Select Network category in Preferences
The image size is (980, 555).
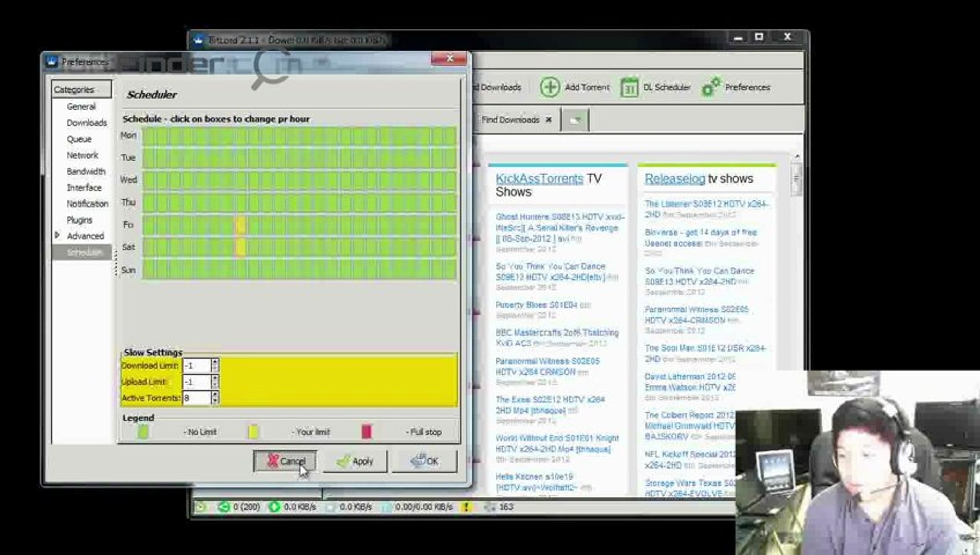[82, 155]
